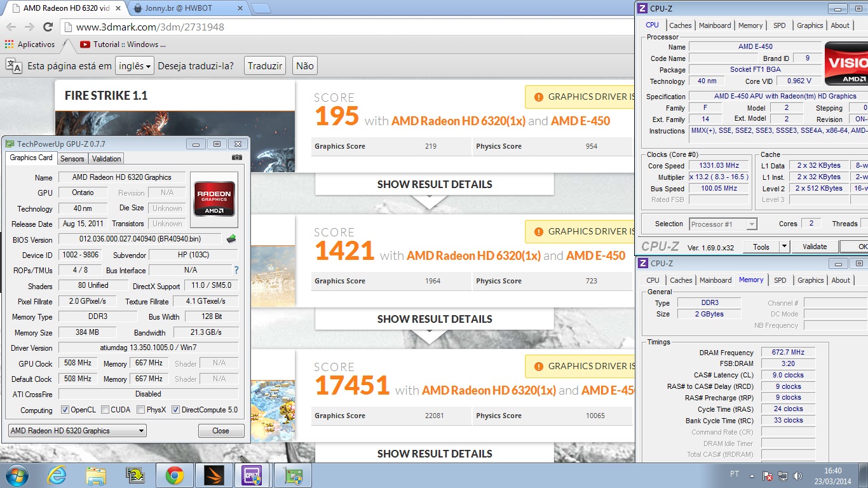Expand Show Result Details under score 195
The width and height of the screenshot is (868, 488).
(x=435, y=184)
